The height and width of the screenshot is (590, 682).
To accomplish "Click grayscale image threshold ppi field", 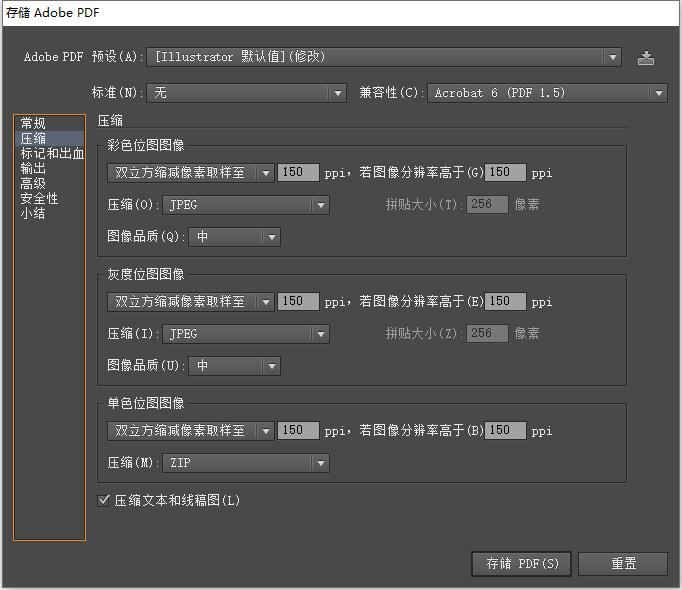I will click(506, 302).
